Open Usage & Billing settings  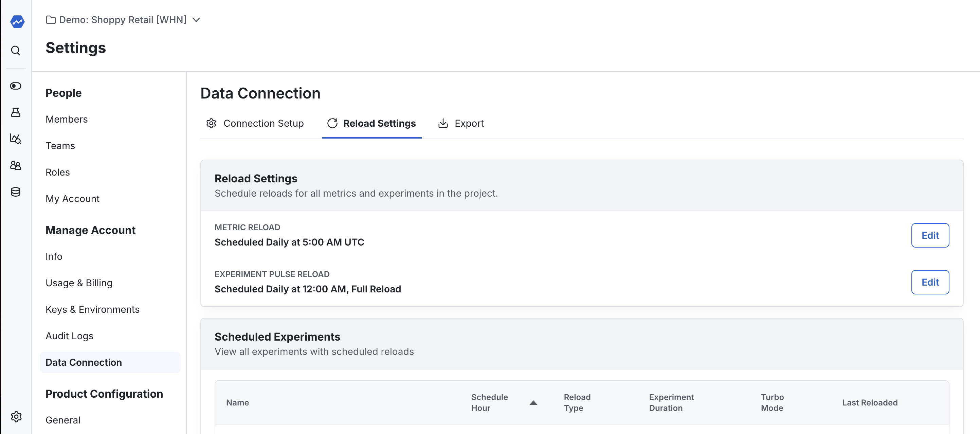pos(79,283)
